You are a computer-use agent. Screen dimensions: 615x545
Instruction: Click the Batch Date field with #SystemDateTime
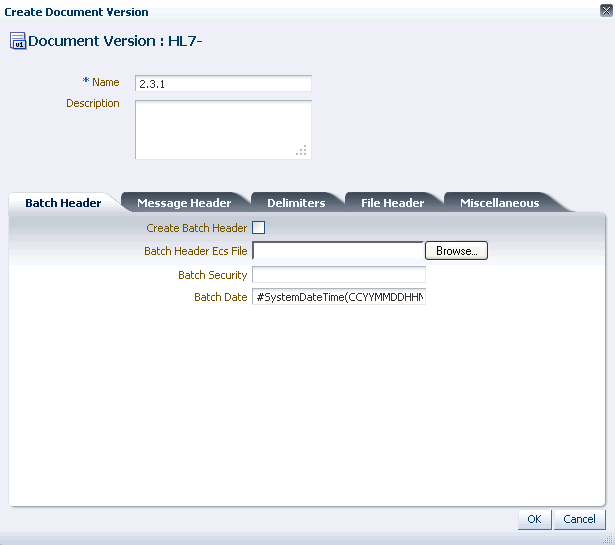[339, 297]
